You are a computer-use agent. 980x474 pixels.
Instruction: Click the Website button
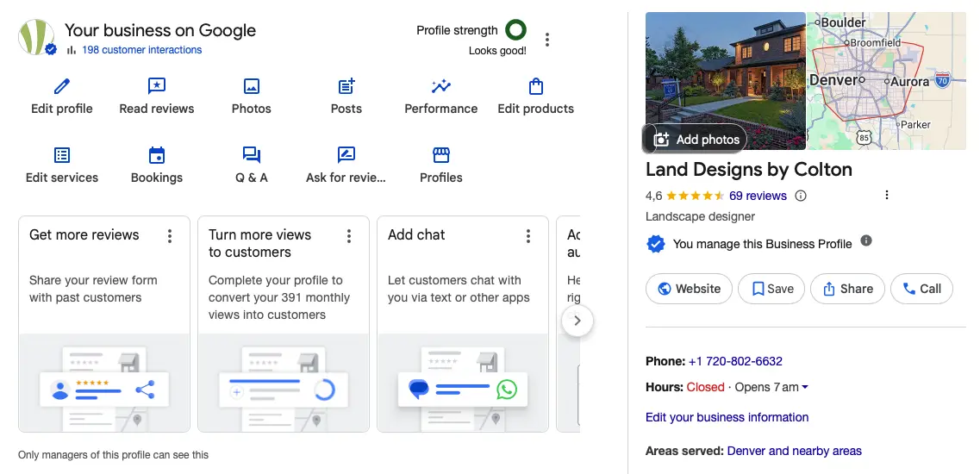689,289
